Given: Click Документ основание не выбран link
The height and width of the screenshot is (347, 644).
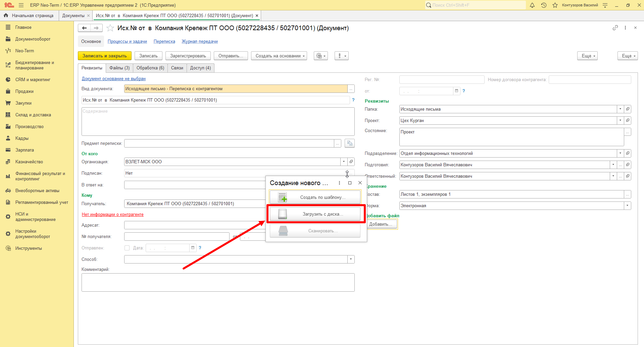Looking at the screenshot, I should pyautogui.click(x=114, y=79).
